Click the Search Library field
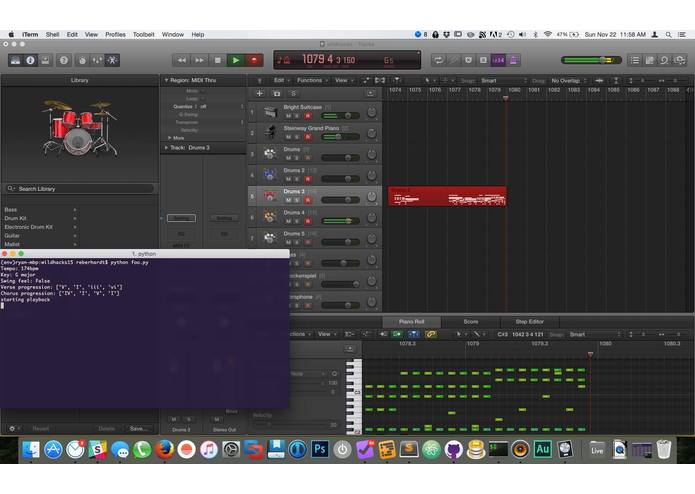The height and width of the screenshot is (494, 695). (x=80, y=189)
